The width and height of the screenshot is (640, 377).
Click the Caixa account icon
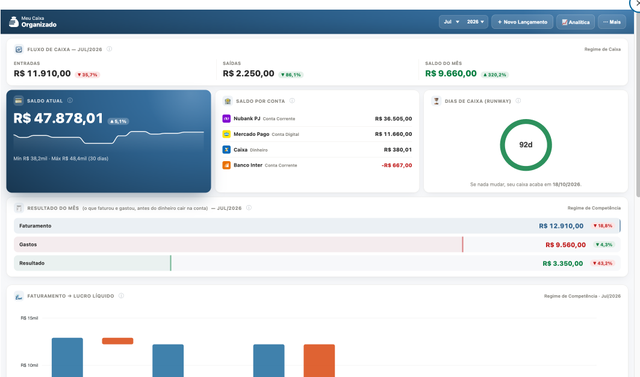(x=226, y=150)
